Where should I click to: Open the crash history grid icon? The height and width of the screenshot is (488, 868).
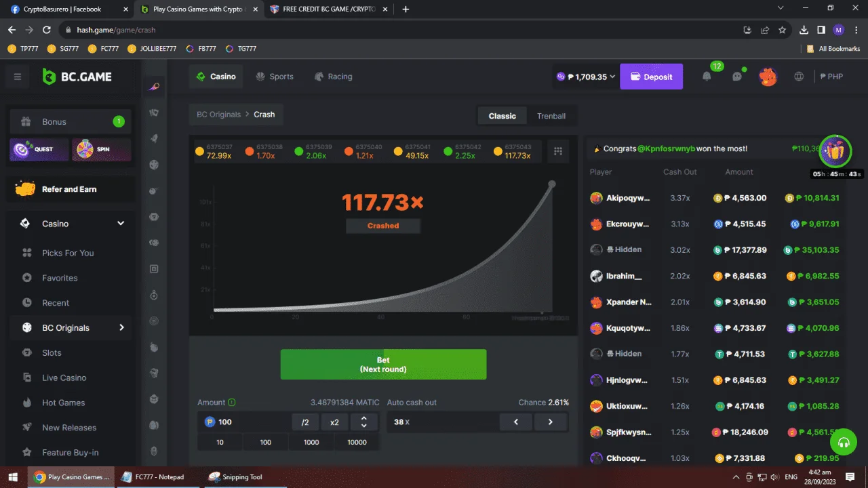[x=558, y=151]
